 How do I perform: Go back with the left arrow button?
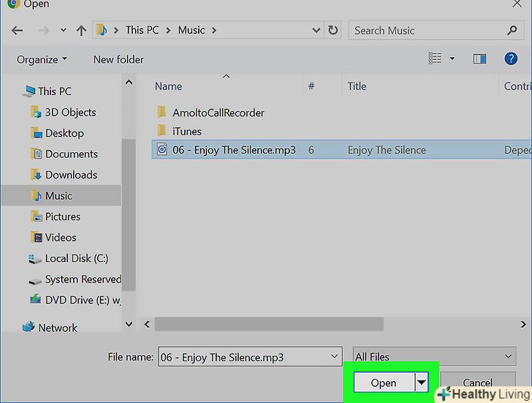pos(17,31)
